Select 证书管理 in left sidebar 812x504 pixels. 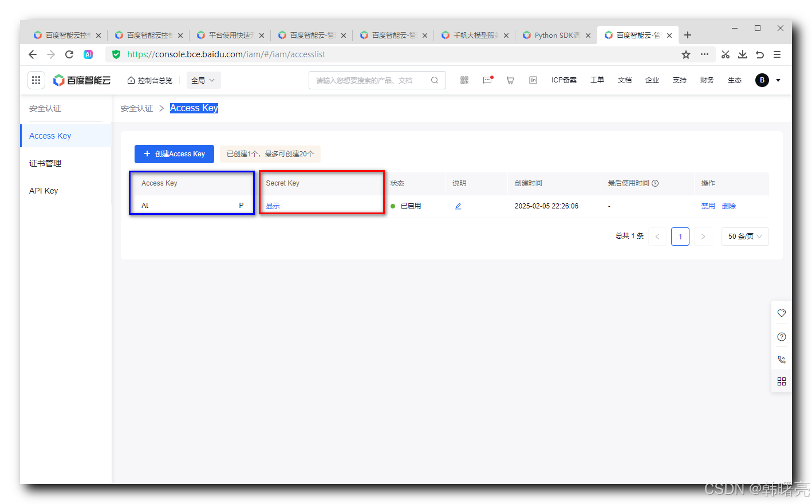coord(66,163)
